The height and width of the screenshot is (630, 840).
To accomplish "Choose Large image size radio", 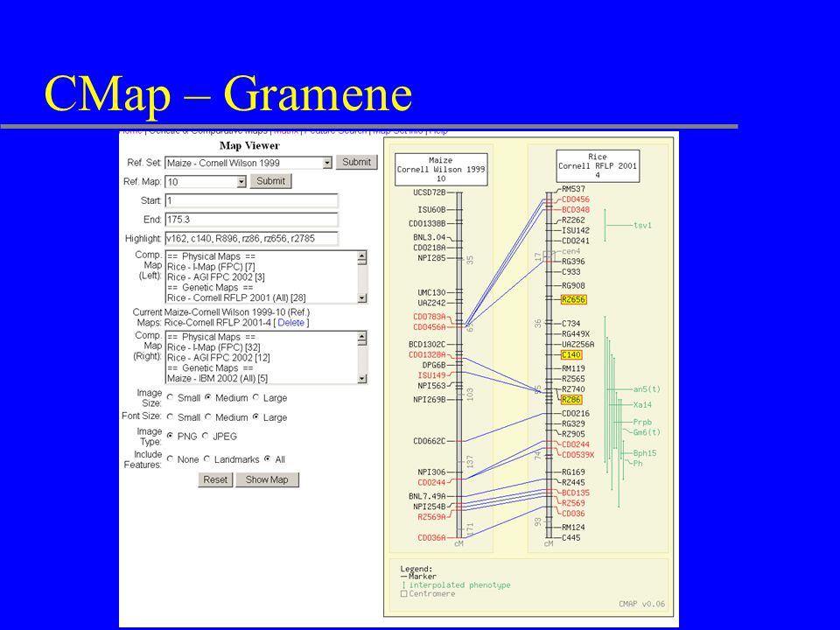I will click(x=256, y=397).
